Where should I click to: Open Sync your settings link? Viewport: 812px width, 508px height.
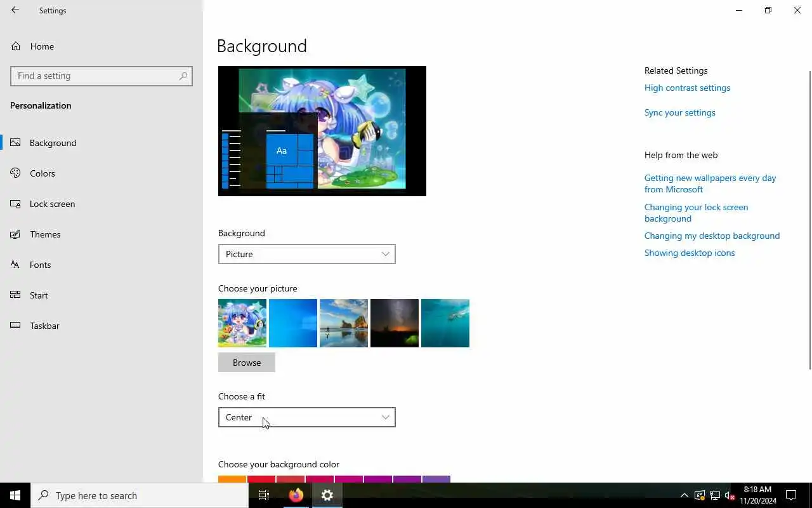679,112
